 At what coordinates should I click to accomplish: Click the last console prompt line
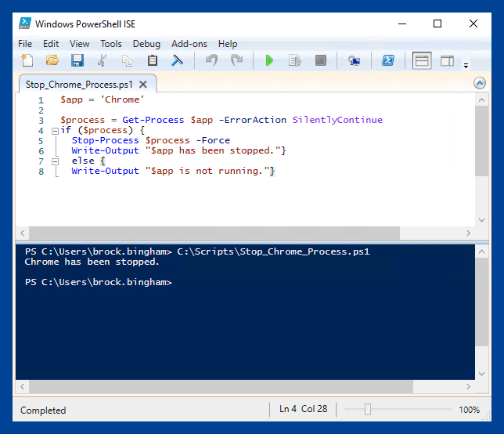click(99, 282)
